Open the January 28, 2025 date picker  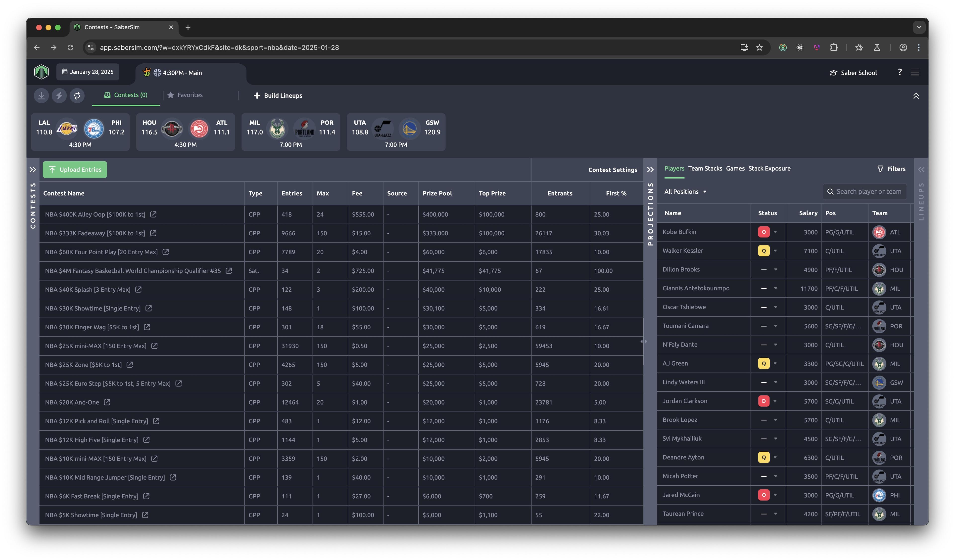pyautogui.click(x=88, y=72)
